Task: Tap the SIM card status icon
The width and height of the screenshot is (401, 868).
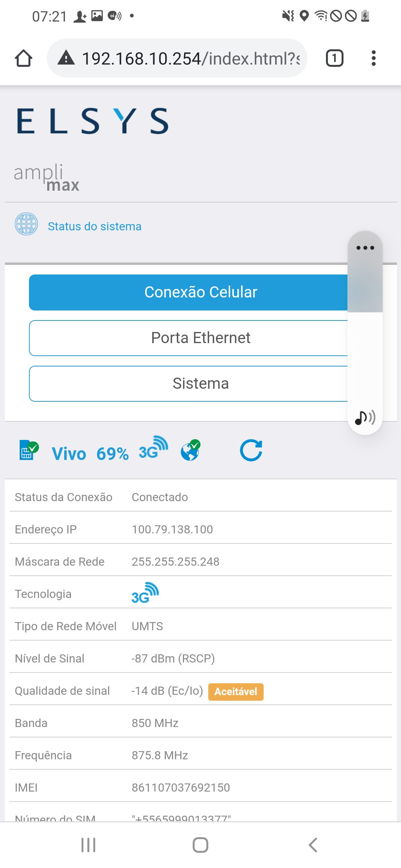Action: tap(29, 450)
